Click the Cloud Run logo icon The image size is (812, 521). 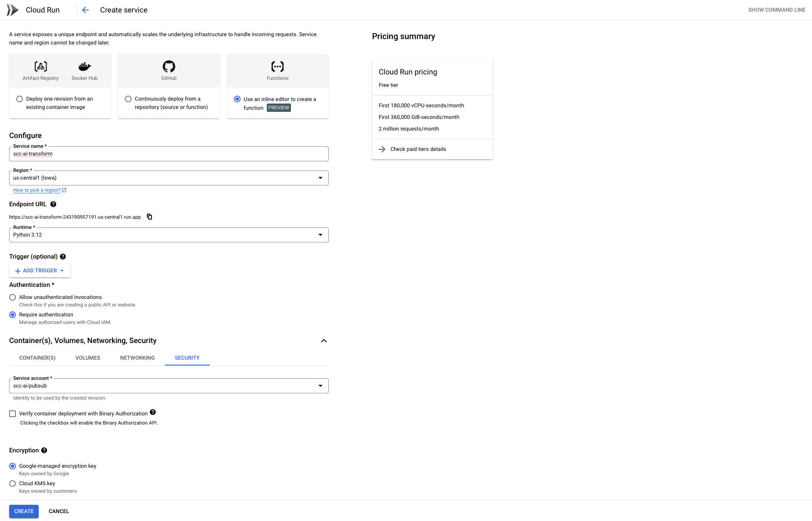click(x=12, y=10)
